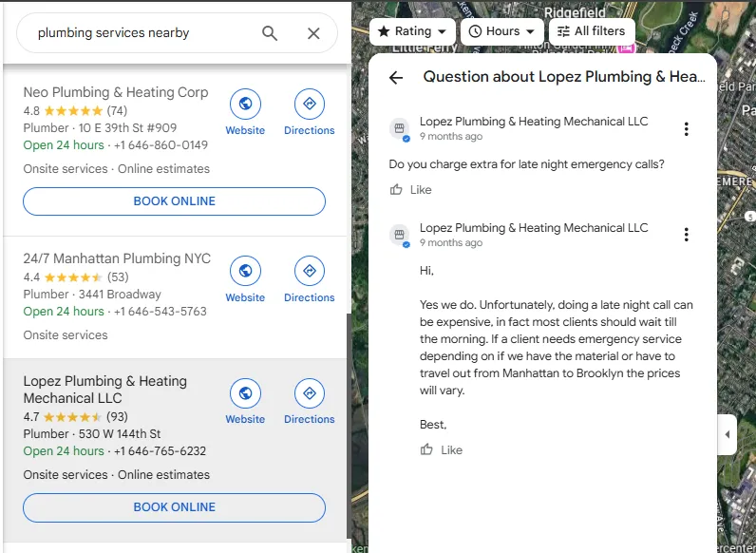Click question author name Lopez Plumbing & Heating Mechanical LLC
Viewport: 756px width, 553px height.
534,122
